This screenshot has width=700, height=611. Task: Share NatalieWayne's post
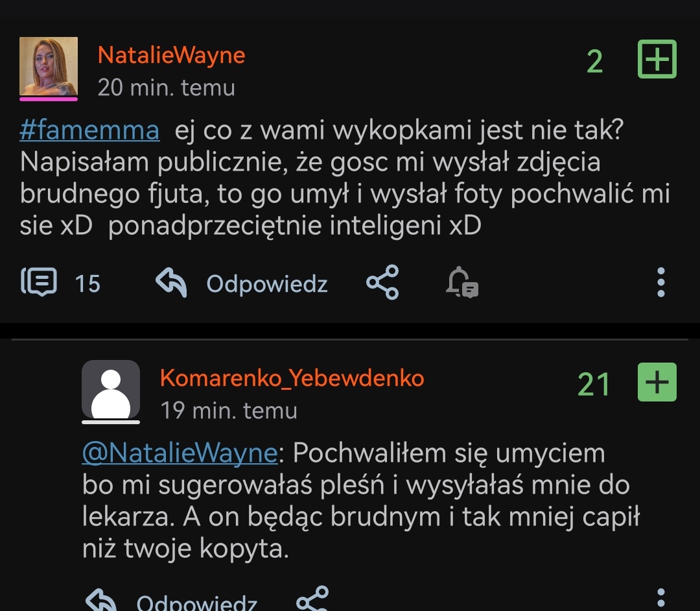pos(382,283)
